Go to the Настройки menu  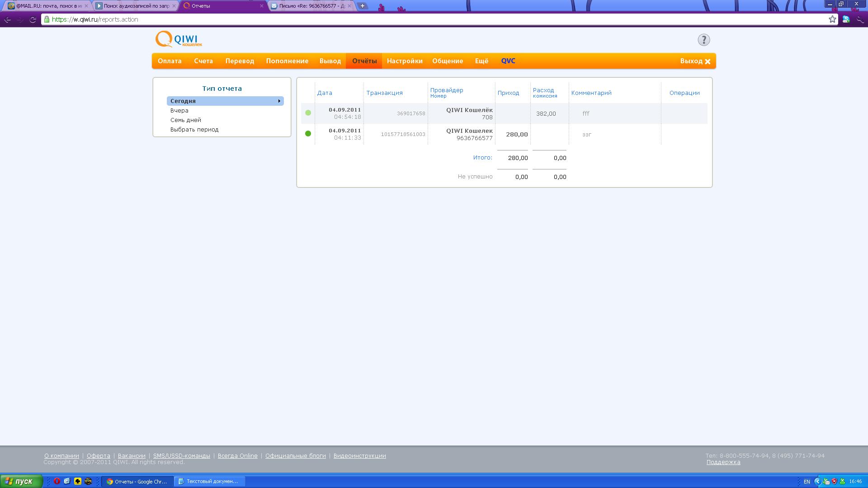tap(405, 61)
